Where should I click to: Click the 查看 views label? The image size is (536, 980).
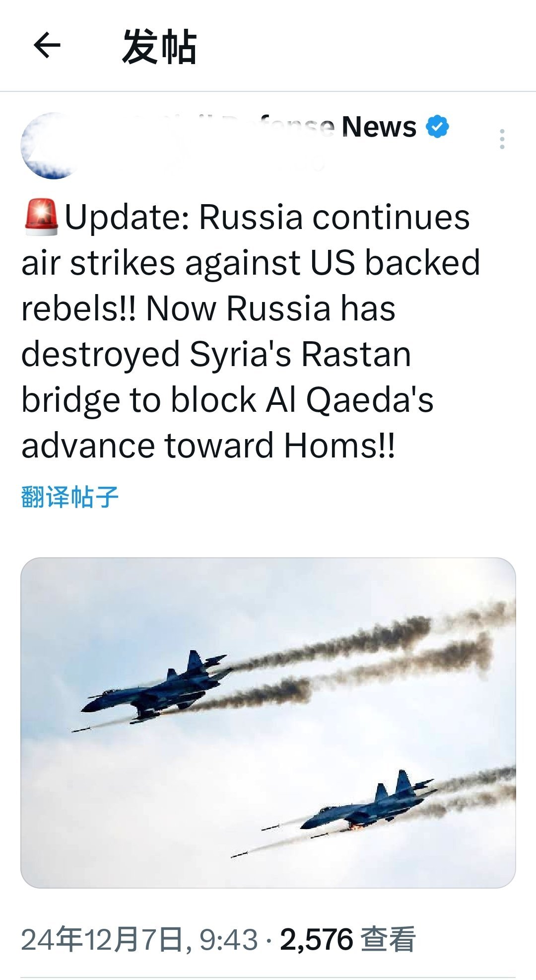388,940
